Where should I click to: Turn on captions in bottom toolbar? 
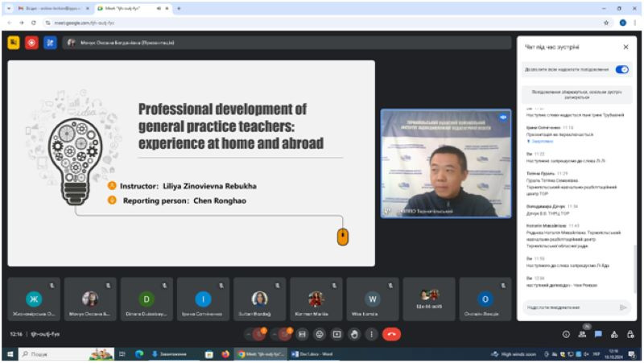303,334
